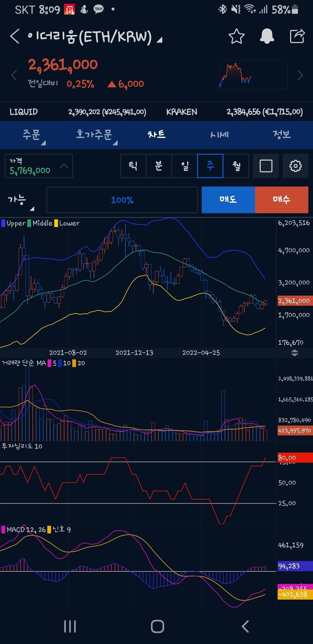Image resolution: width=313 pixels, height=644 pixels.
Task: Switch to the 시세 tab
Action: (219, 135)
